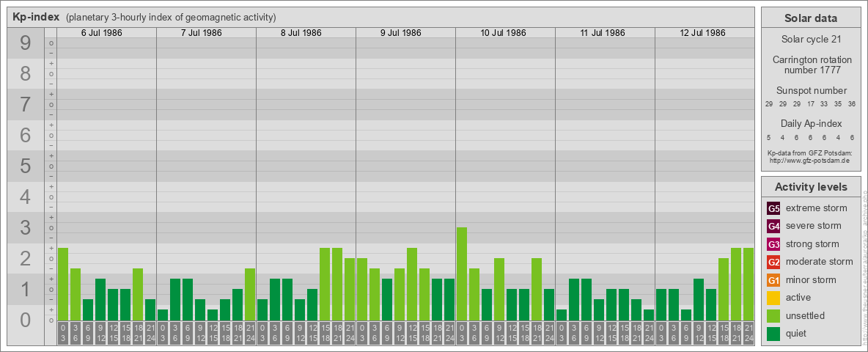Click the 9 Jul 12-15 bar
This screenshot has width=868, height=352.
click(x=412, y=284)
